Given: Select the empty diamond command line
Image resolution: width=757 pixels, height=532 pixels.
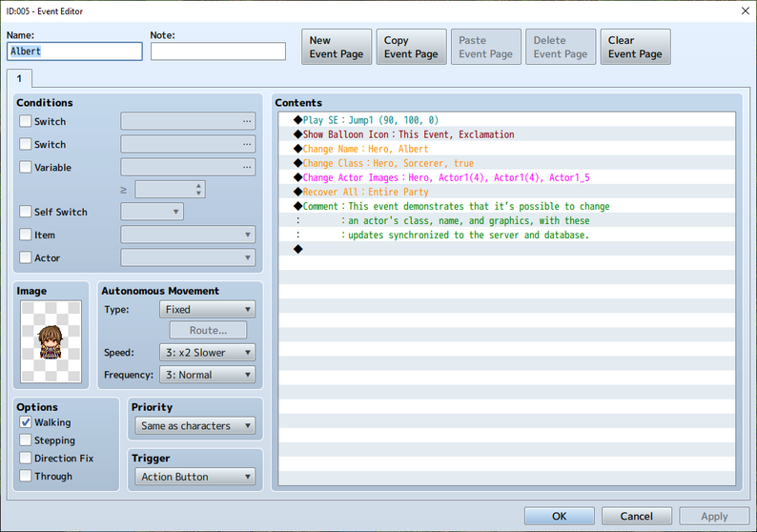Looking at the screenshot, I should pos(507,249).
